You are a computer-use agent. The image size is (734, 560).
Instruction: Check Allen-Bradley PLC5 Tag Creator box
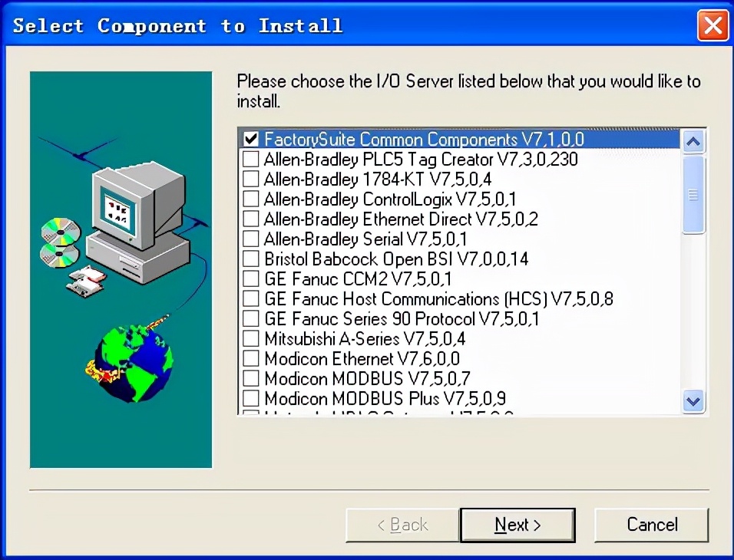251,159
